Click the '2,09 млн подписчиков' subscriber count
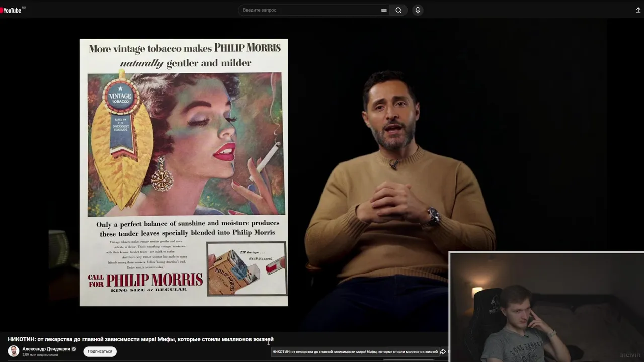 (40, 355)
